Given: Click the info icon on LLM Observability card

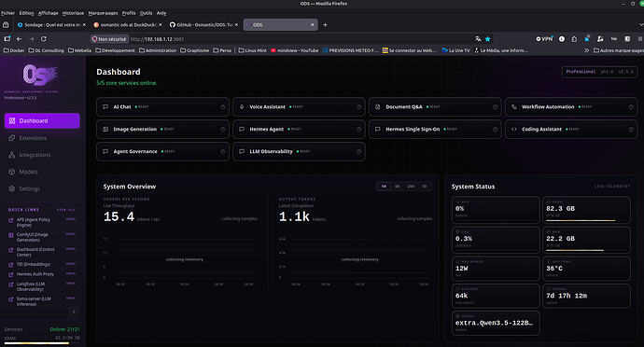Looking at the screenshot, I should (358, 152).
